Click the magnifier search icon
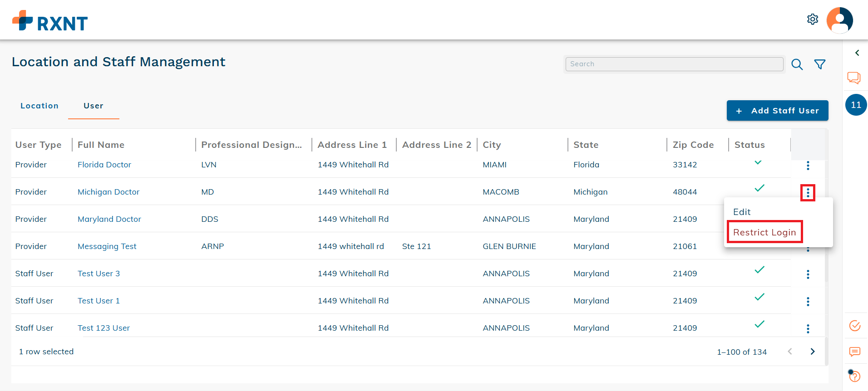 click(x=797, y=64)
